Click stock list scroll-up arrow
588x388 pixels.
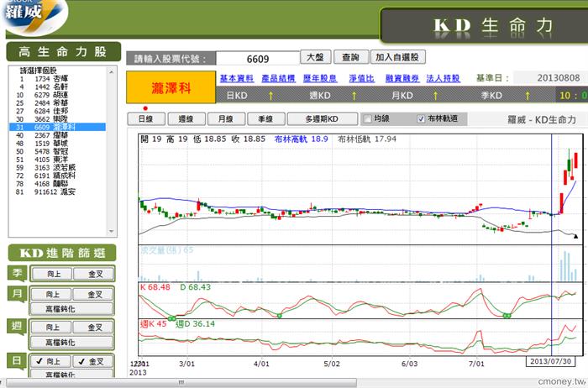point(112,71)
